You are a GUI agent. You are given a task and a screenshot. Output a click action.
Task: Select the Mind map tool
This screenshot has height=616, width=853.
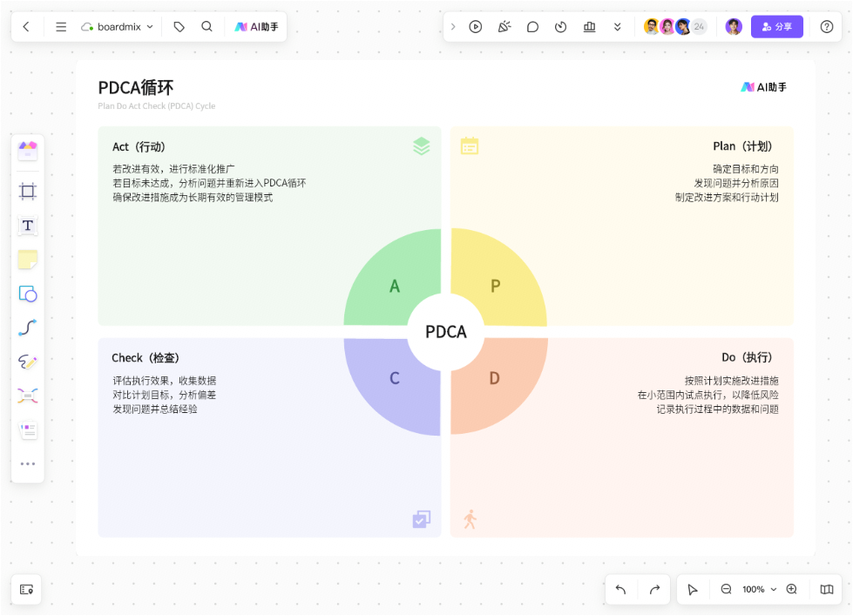click(x=28, y=396)
